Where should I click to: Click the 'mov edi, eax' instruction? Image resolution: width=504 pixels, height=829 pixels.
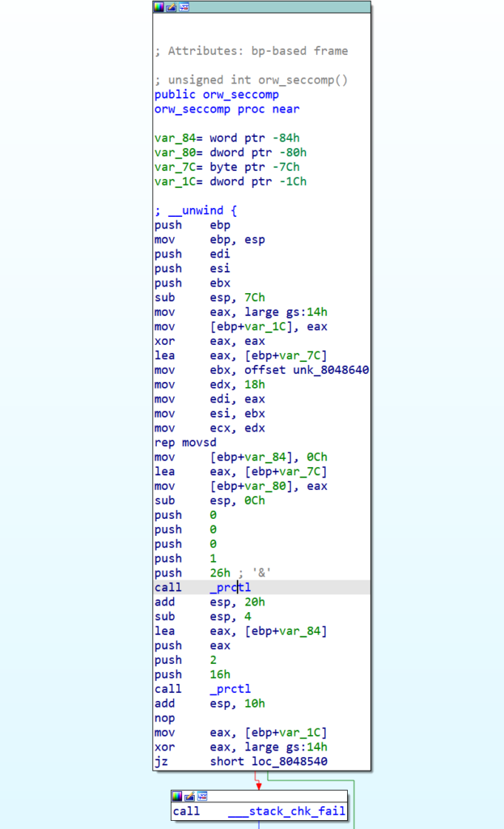click(x=210, y=399)
